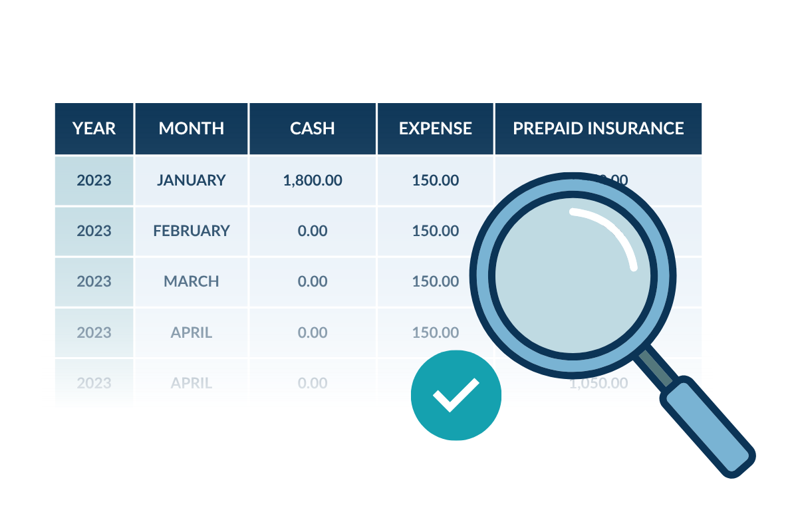The width and height of the screenshot is (798, 532).
Task: Click the JANUARY month cell
Action: click(x=192, y=180)
